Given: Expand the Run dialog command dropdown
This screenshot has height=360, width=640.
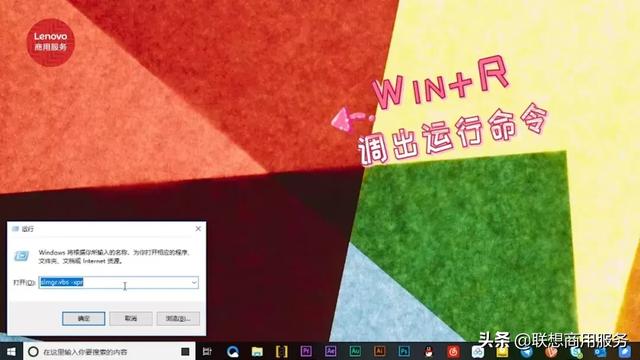Looking at the screenshot, I should [194, 282].
